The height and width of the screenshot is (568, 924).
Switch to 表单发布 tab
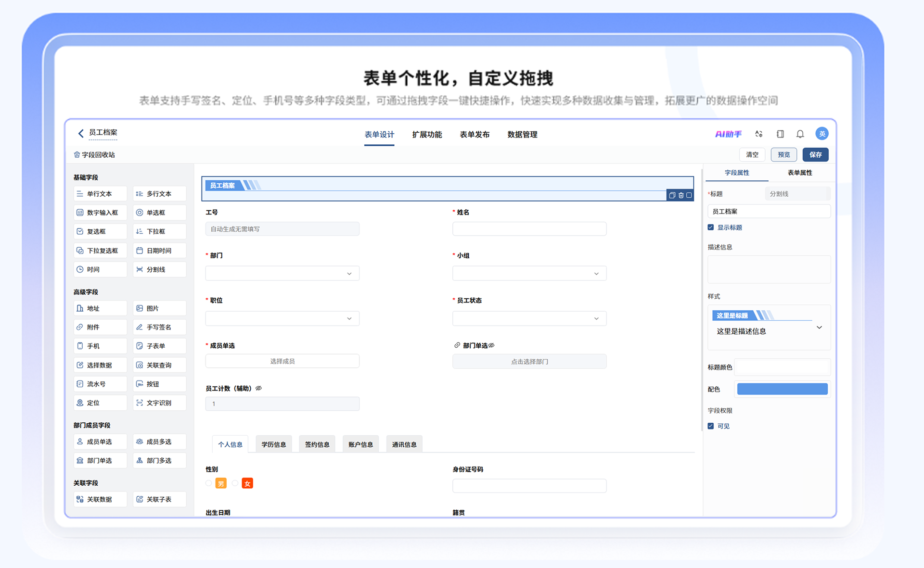click(x=475, y=135)
